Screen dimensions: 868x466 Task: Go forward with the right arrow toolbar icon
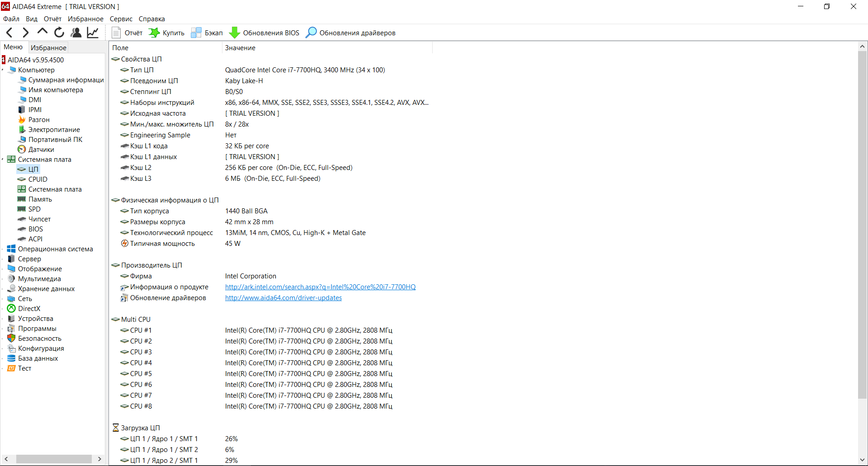(x=25, y=33)
